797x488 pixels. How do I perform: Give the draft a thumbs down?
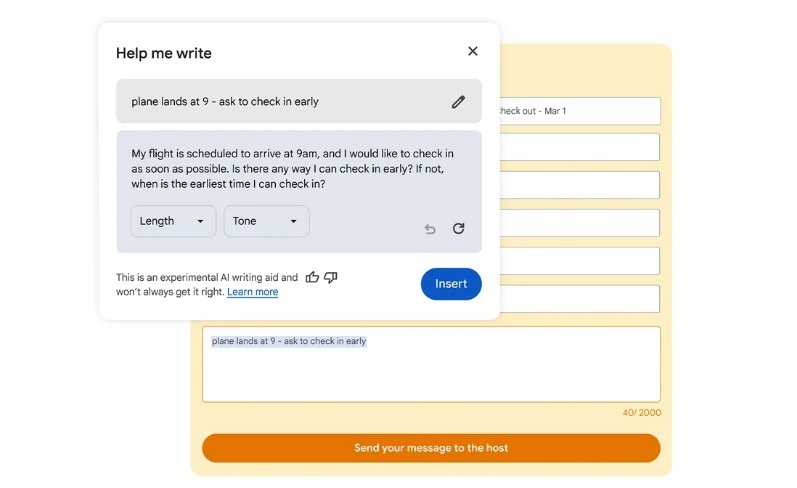[x=331, y=277]
